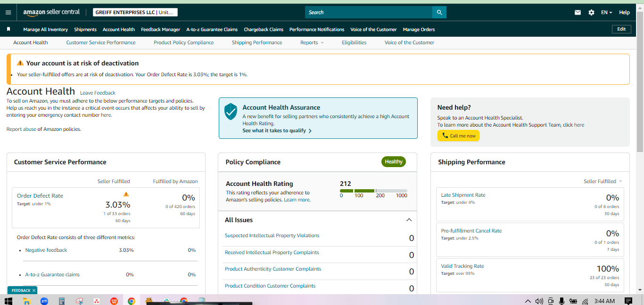Open the Windows notification center
The width and height of the screenshot is (644, 305).
click(x=628, y=301)
